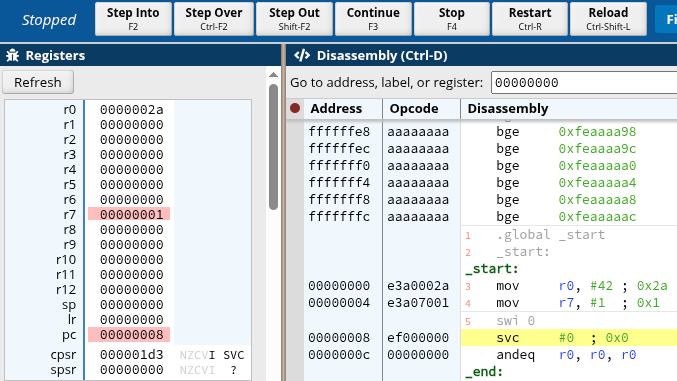Click the lr register value
This screenshot has width=677, height=381.
click(x=132, y=320)
